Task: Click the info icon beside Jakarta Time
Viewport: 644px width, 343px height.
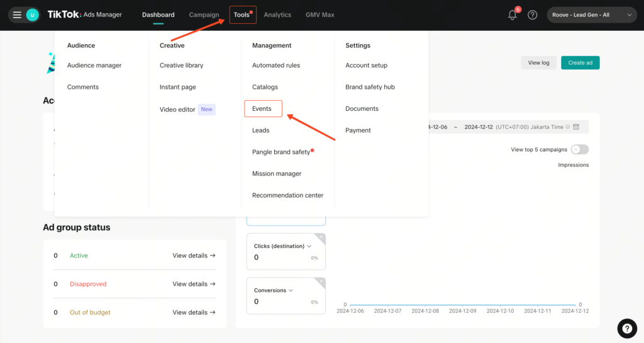Action: coord(568,127)
